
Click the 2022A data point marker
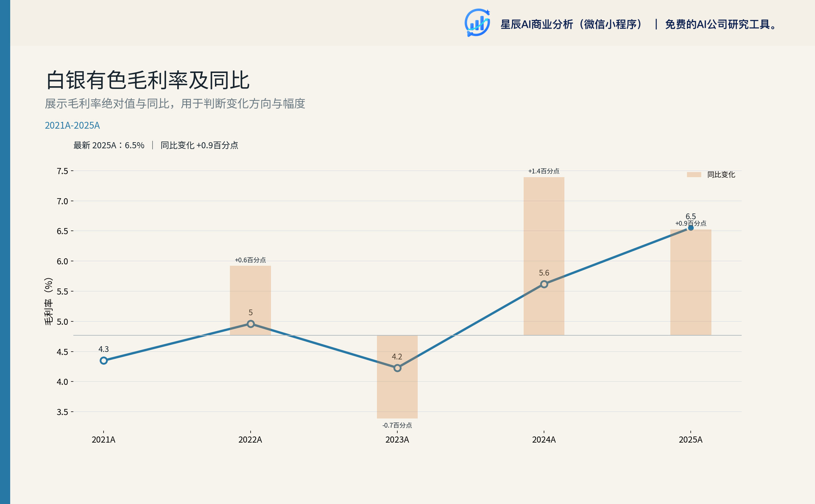click(251, 324)
